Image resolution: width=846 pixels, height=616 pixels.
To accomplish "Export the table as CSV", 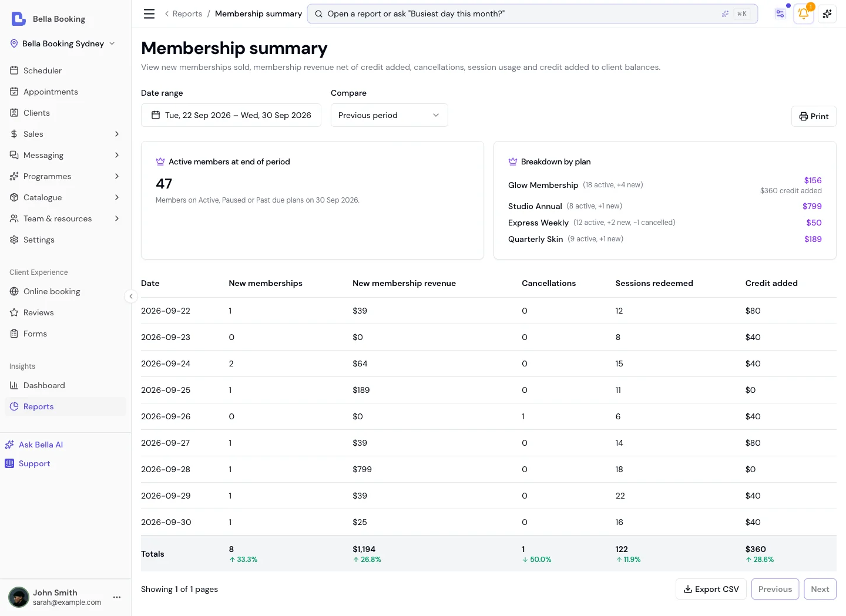I will coord(711,589).
